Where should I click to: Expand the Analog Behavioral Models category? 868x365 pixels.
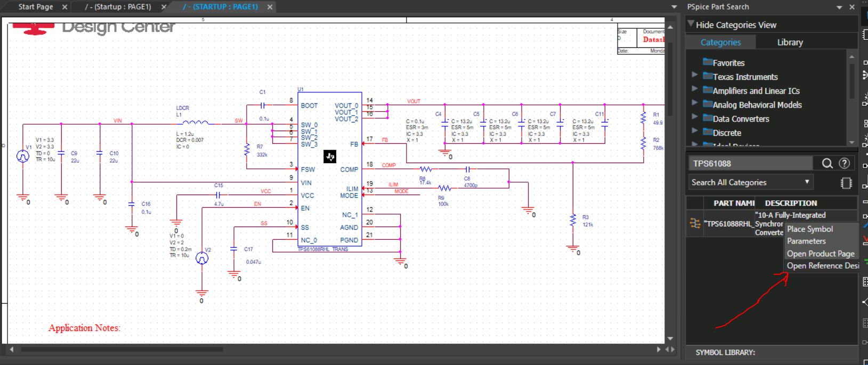[694, 103]
